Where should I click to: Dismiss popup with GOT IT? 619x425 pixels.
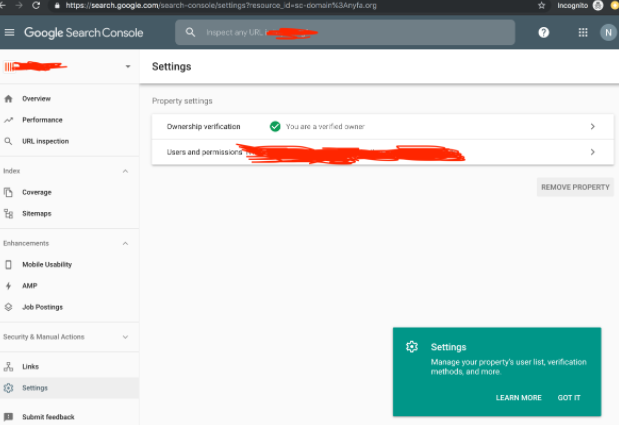(569, 398)
